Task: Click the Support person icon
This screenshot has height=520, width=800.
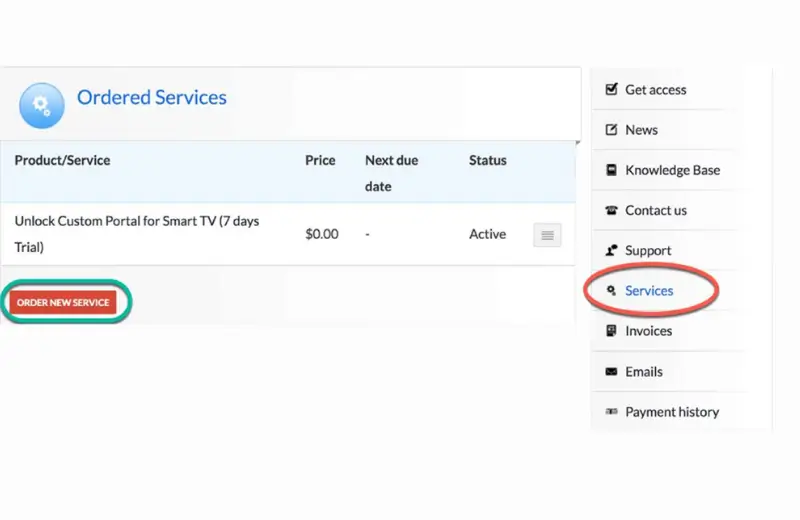Action: (611, 250)
